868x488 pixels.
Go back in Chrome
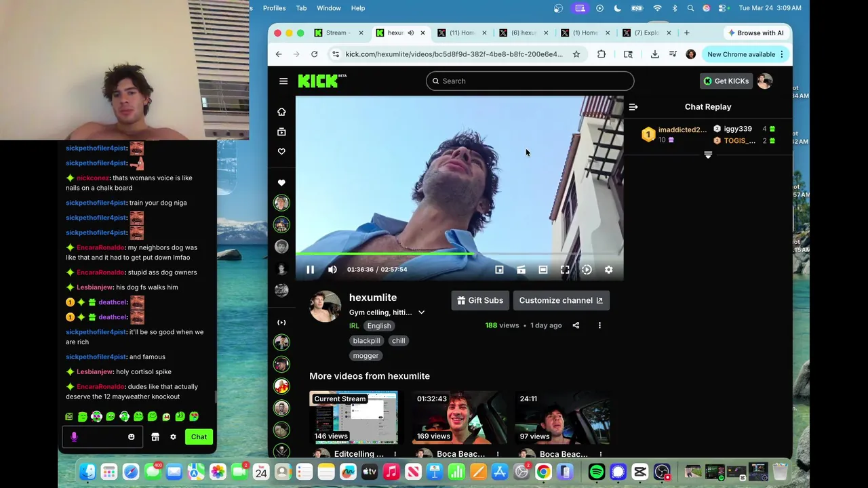tap(279, 54)
